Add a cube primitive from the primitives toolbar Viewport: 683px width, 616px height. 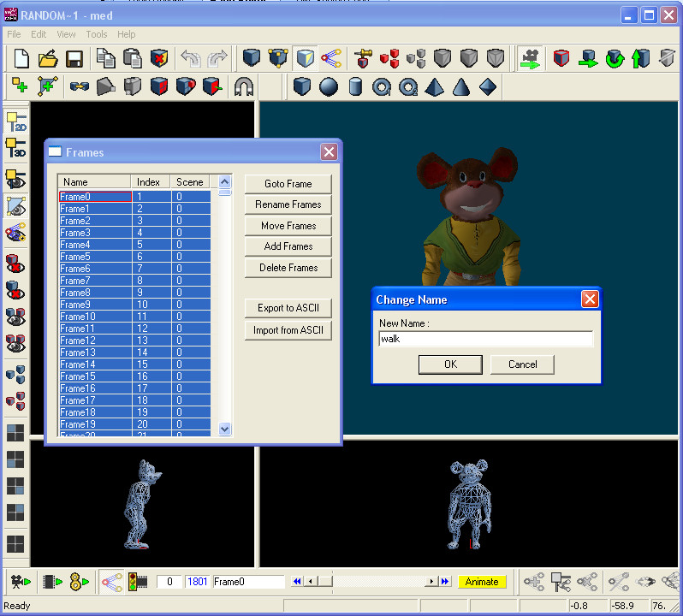point(302,86)
